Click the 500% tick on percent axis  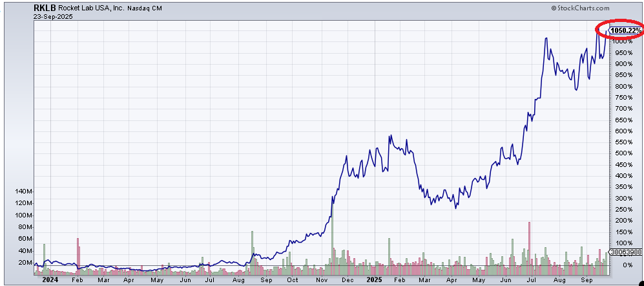(x=621, y=153)
